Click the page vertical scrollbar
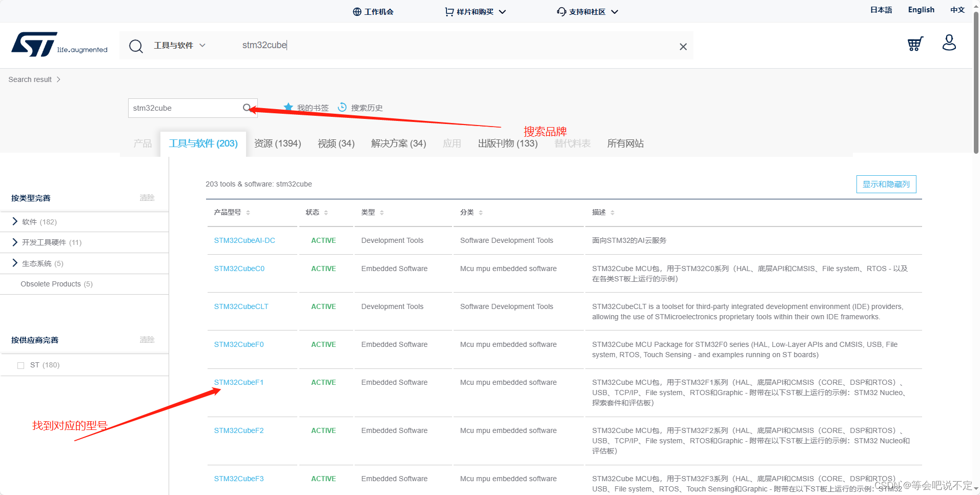Viewport: 980px width, 495px height. pyautogui.click(x=976, y=82)
